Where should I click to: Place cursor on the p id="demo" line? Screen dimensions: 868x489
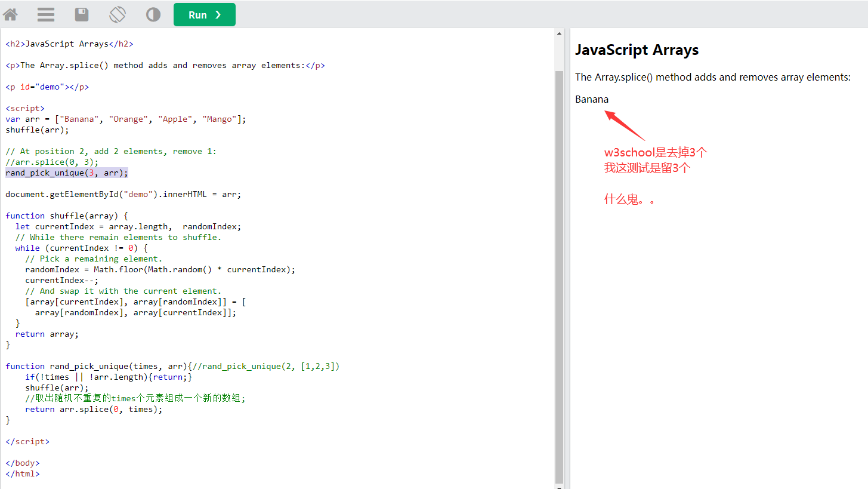pyautogui.click(x=47, y=87)
